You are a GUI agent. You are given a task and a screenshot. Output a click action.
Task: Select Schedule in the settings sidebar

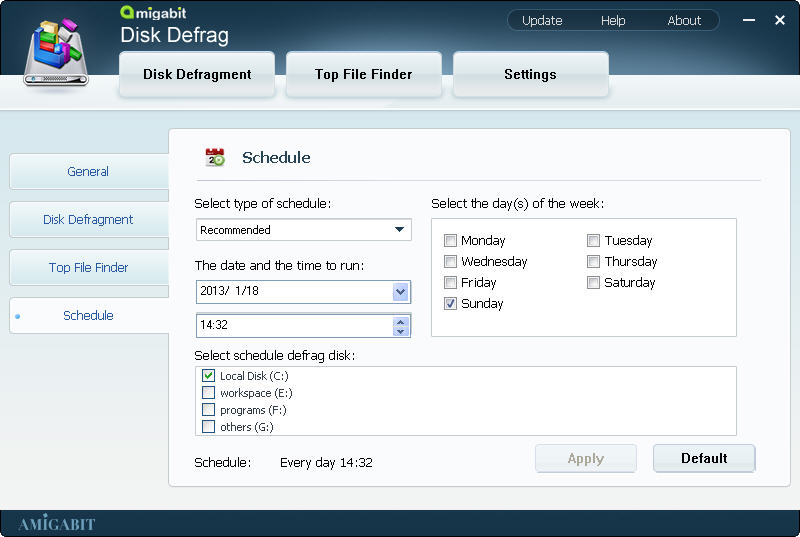click(x=88, y=315)
